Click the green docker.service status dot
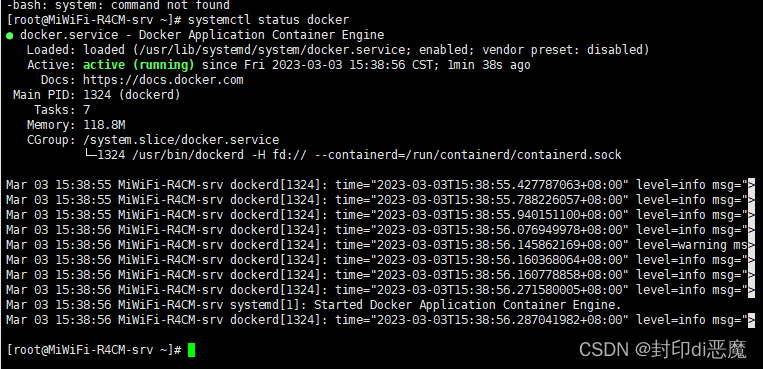 coord(10,36)
